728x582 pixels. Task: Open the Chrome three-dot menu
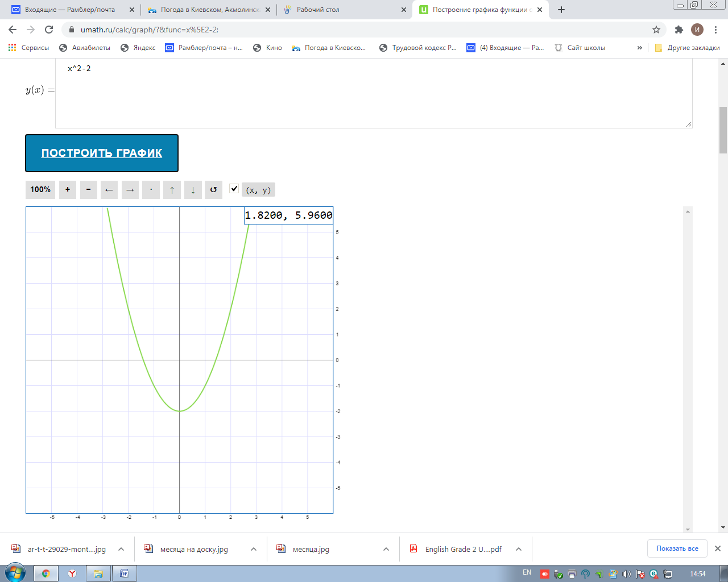[715, 30]
